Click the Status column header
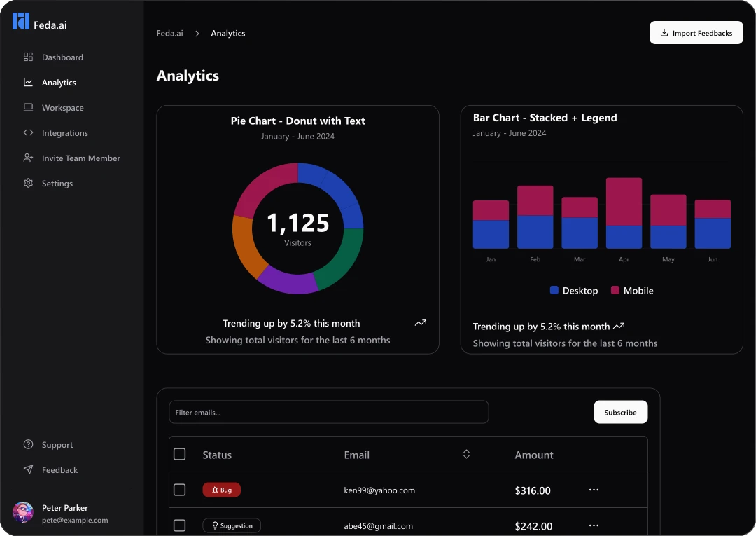 pyautogui.click(x=217, y=455)
